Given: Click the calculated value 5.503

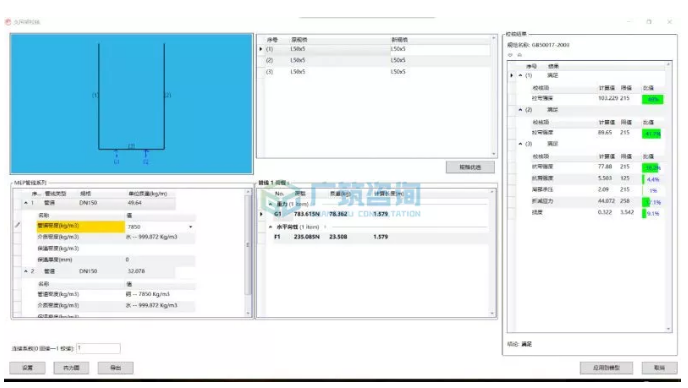Looking at the screenshot, I should click(x=605, y=178).
